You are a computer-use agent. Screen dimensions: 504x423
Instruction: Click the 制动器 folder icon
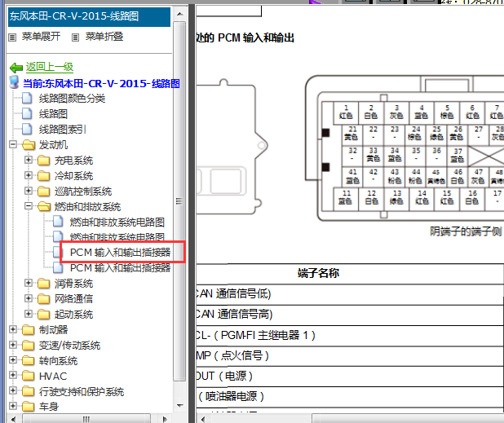point(29,329)
